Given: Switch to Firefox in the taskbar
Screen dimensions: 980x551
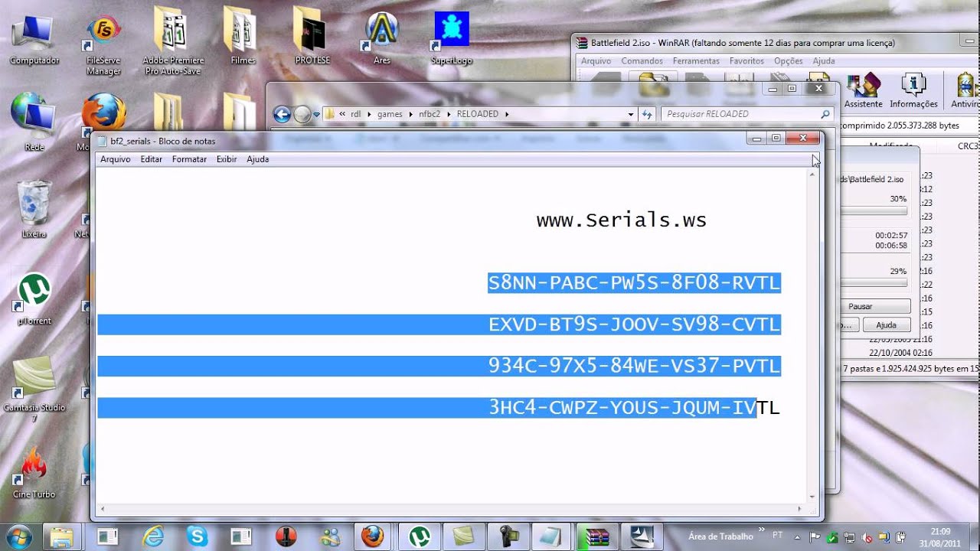Looking at the screenshot, I should click(x=373, y=536).
